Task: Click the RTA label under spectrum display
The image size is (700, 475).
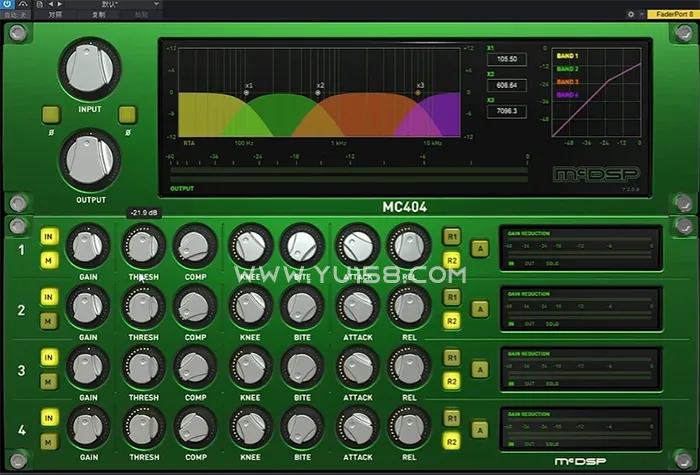Action: point(189,143)
